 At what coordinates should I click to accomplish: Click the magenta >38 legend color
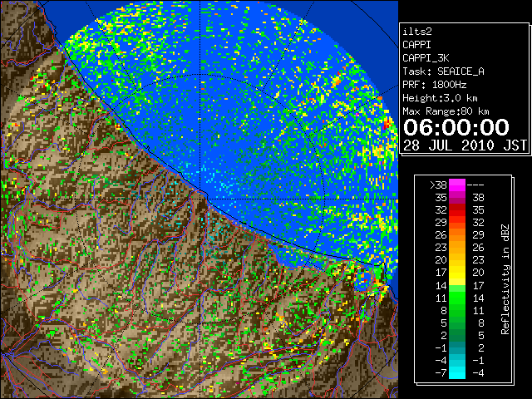click(457, 185)
